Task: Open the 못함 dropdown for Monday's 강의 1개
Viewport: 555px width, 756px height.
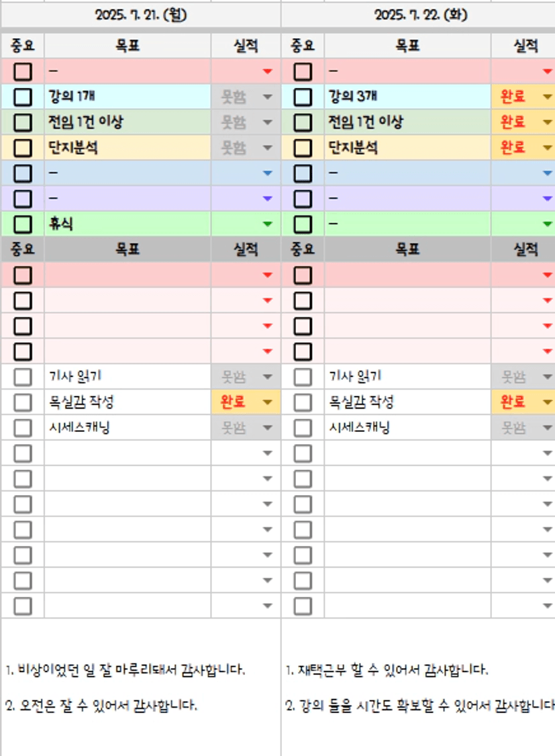Action: click(268, 97)
